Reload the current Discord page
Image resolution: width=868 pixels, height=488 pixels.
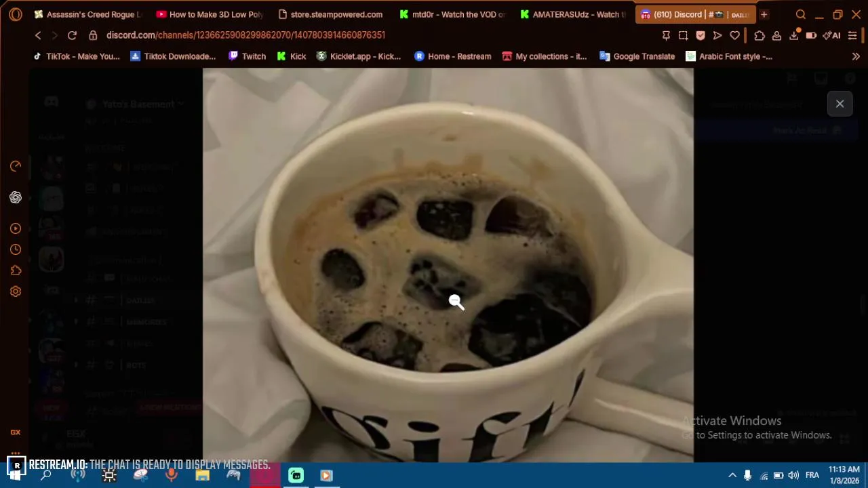(72, 35)
